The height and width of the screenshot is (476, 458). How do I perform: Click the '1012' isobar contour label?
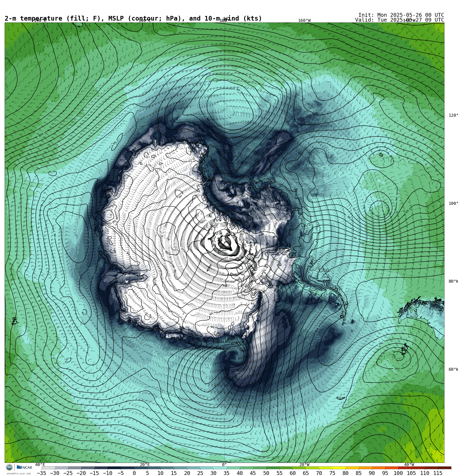click(x=381, y=343)
